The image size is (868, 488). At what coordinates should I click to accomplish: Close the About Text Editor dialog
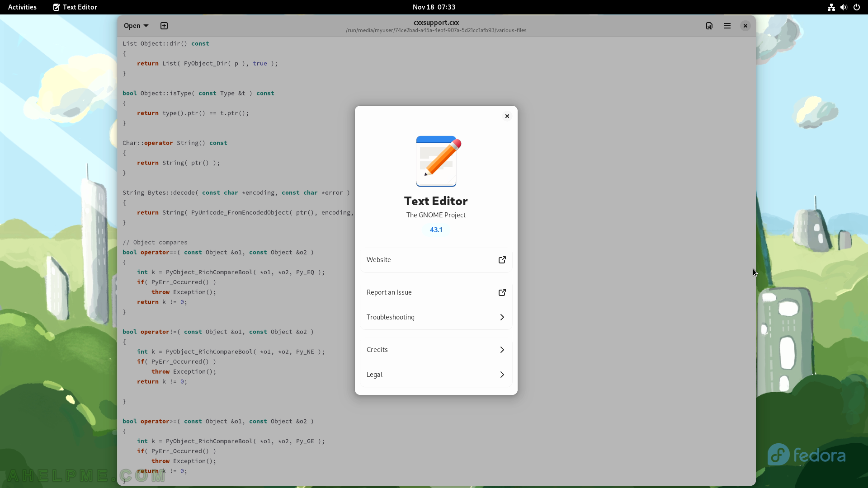[x=507, y=116]
